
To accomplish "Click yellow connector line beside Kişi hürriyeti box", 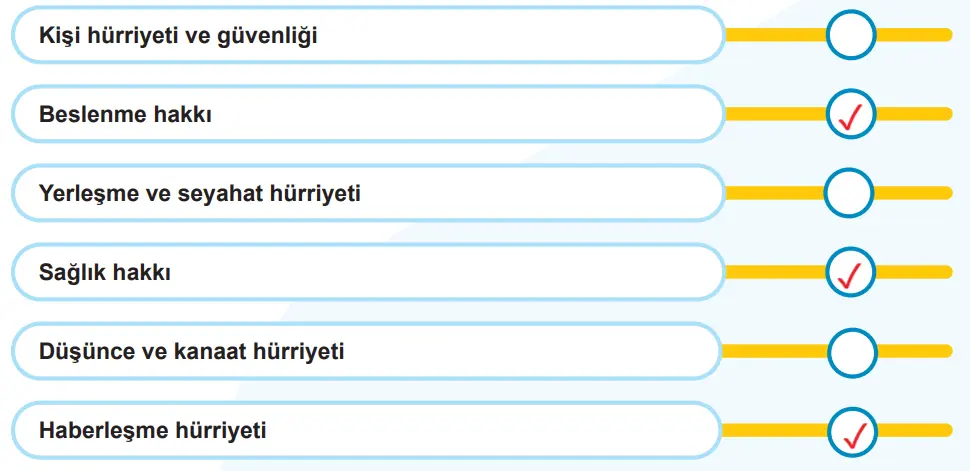I will (x=774, y=36).
